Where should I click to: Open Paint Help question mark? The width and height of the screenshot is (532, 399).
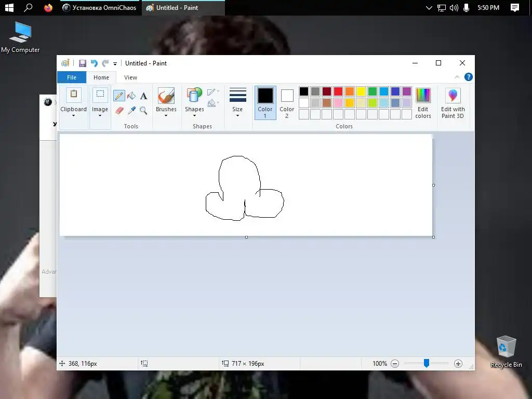pyautogui.click(x=469, y=77)
